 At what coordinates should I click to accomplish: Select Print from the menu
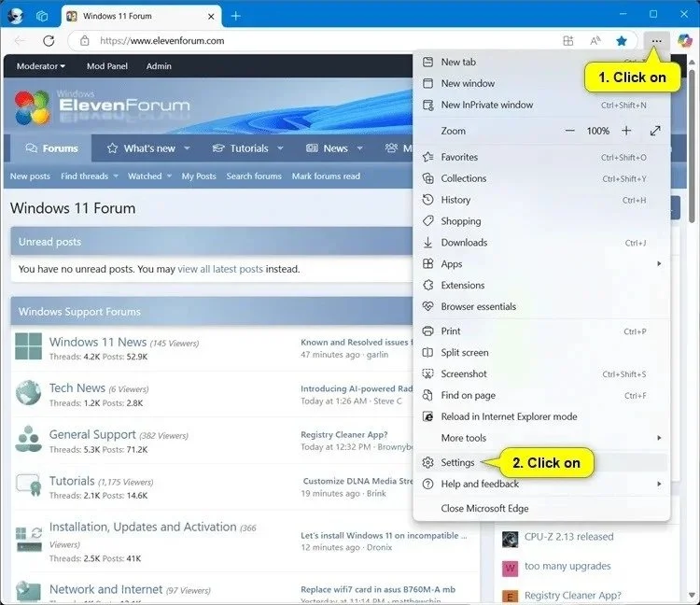click(x=541, y=331)
